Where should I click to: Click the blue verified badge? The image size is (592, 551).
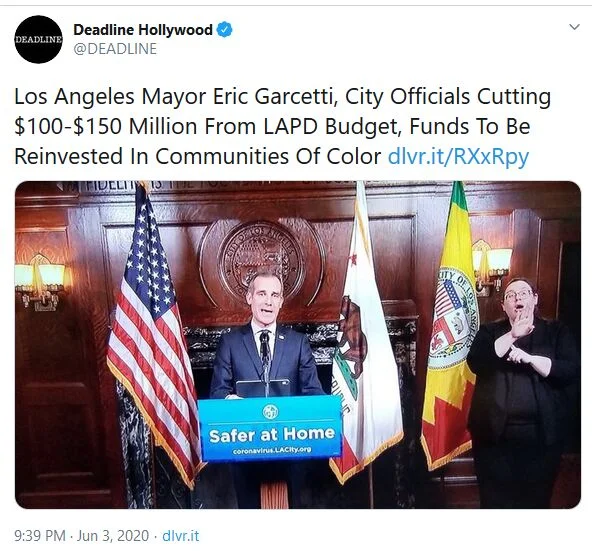coord(224,29)
